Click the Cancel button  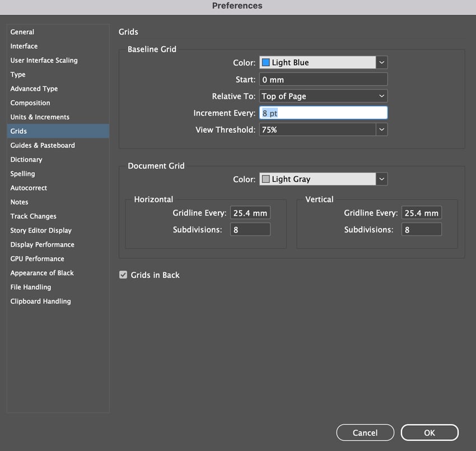[x=365, y=433]
